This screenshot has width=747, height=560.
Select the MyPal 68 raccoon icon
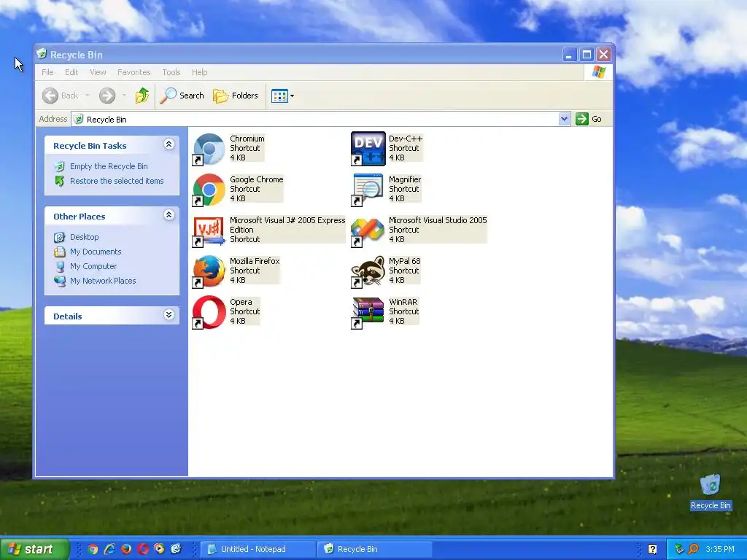click(x=368, y=272)
